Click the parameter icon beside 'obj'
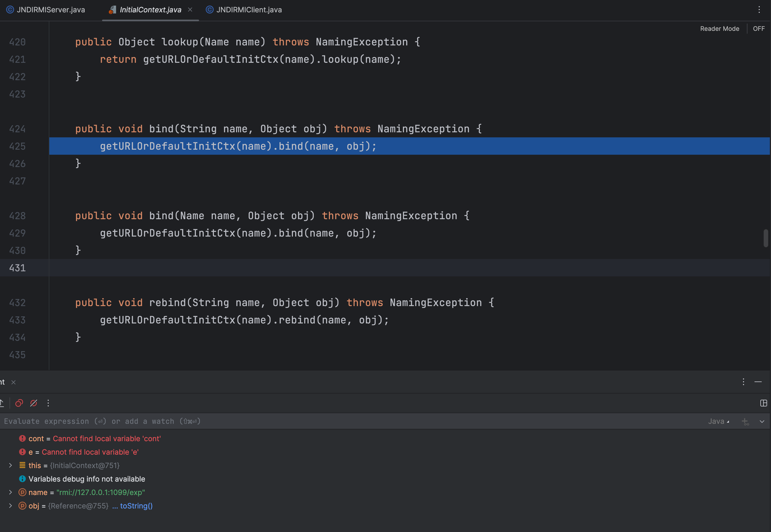Image resolution: width=771 pixels, height=532 pixels. pos(22,506)
